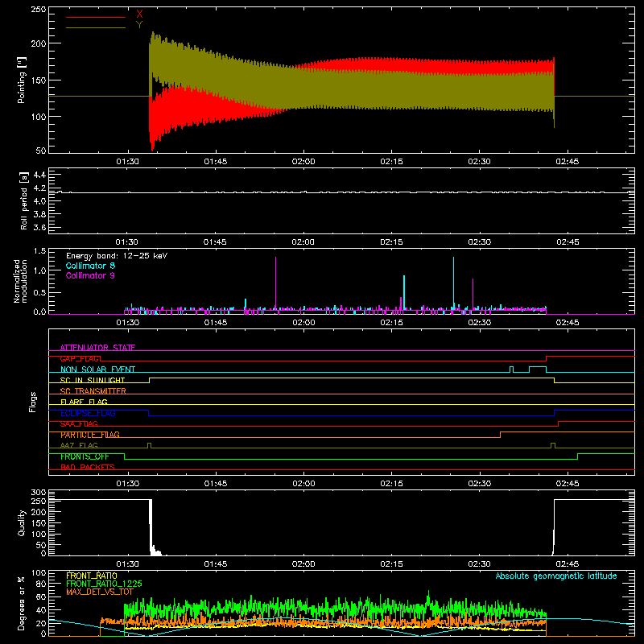
Task: Click the PARTICLE_FLAG label
Action: tap(90, 435)
